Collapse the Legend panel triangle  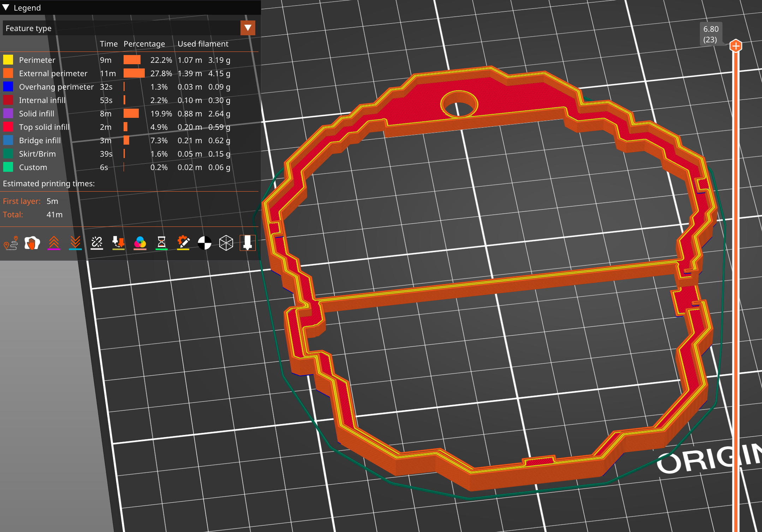tap(6, 7)
